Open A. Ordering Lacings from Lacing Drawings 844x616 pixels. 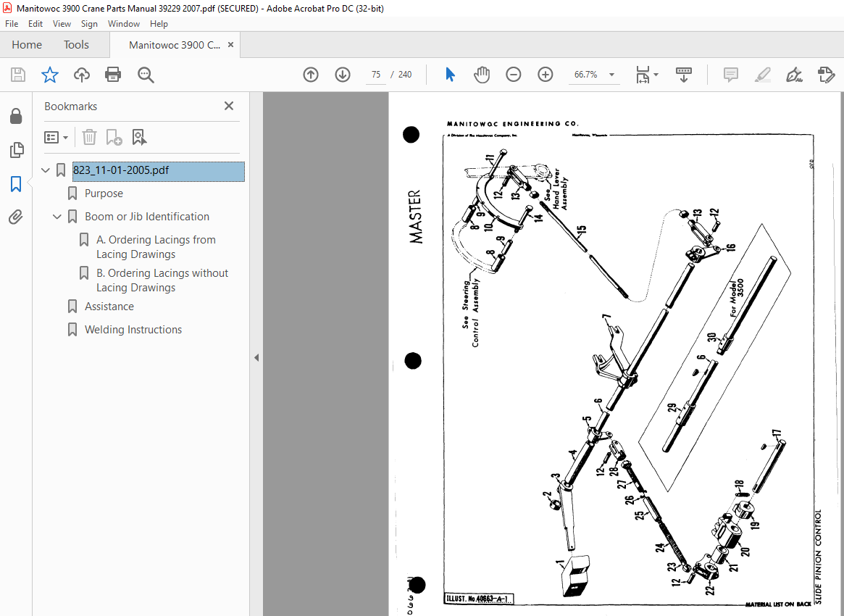[x=156, y=246]
